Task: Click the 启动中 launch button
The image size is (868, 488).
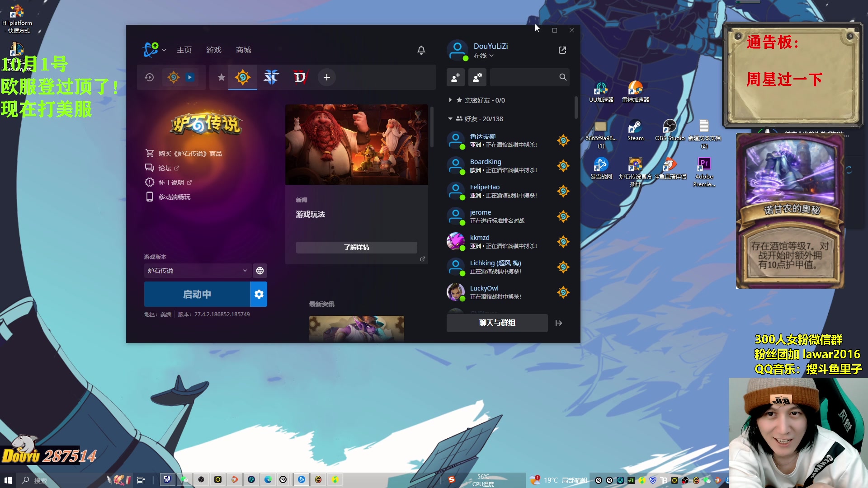Action: click(x=197, y=294)
